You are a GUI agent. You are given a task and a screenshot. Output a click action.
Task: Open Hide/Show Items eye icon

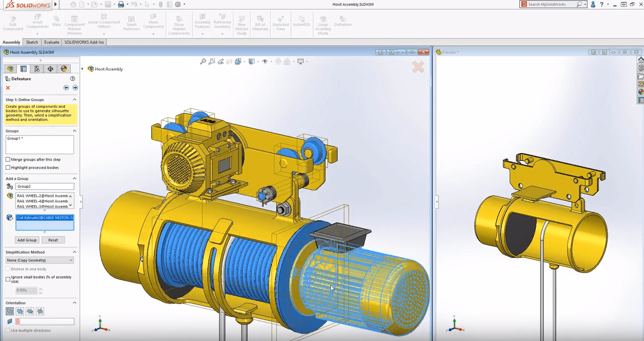click(265, 61)
